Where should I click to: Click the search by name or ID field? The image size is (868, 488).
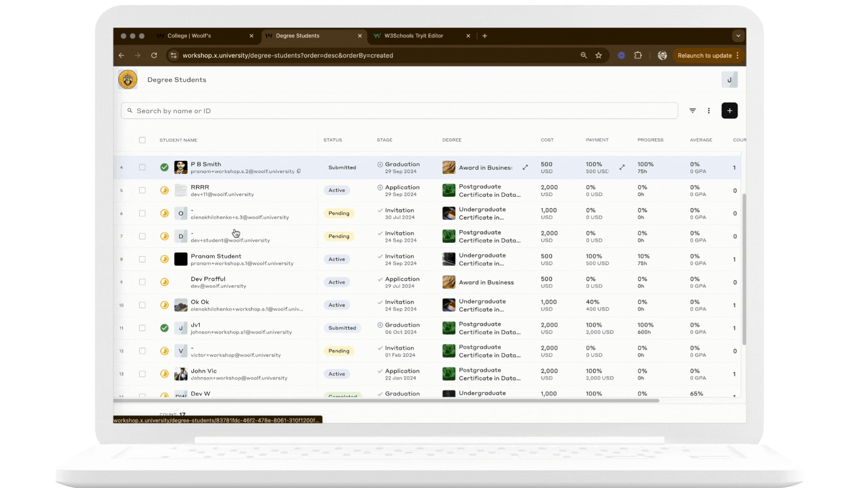coord(316,111)
